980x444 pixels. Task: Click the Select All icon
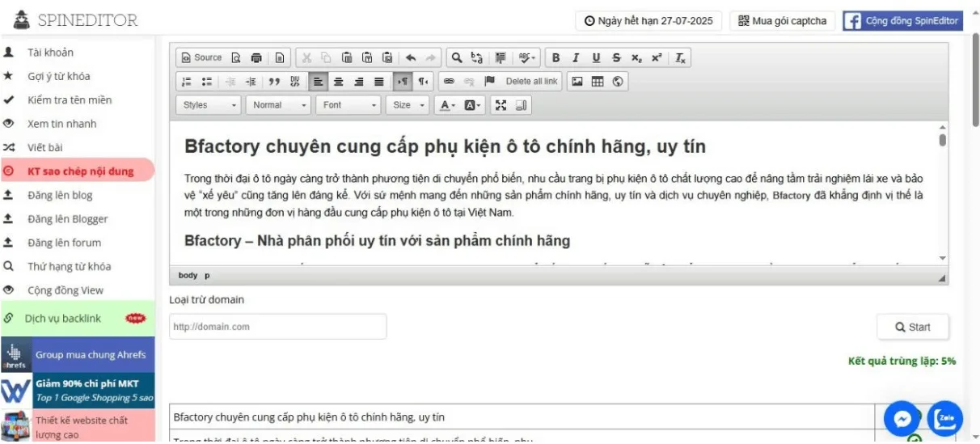501,57
